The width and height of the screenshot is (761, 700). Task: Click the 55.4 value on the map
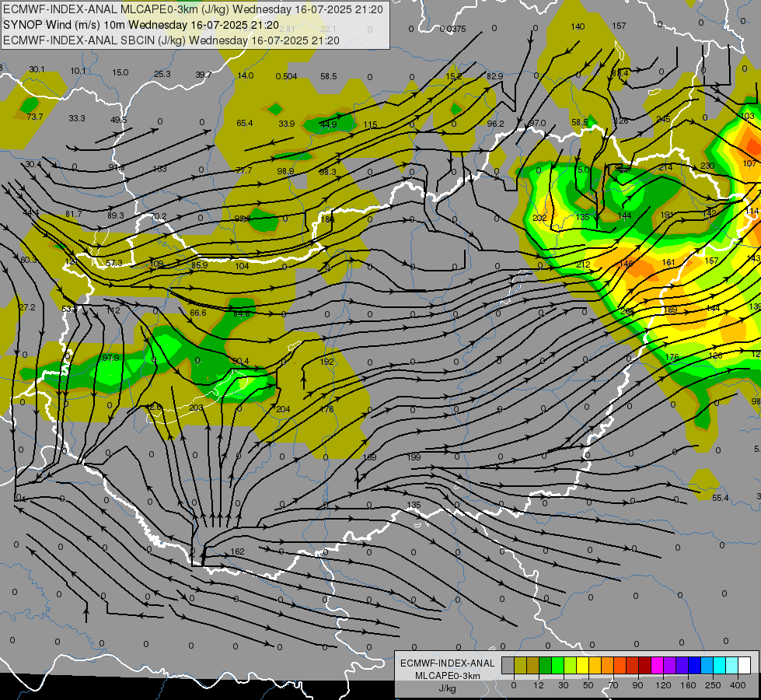click(721, 498)
